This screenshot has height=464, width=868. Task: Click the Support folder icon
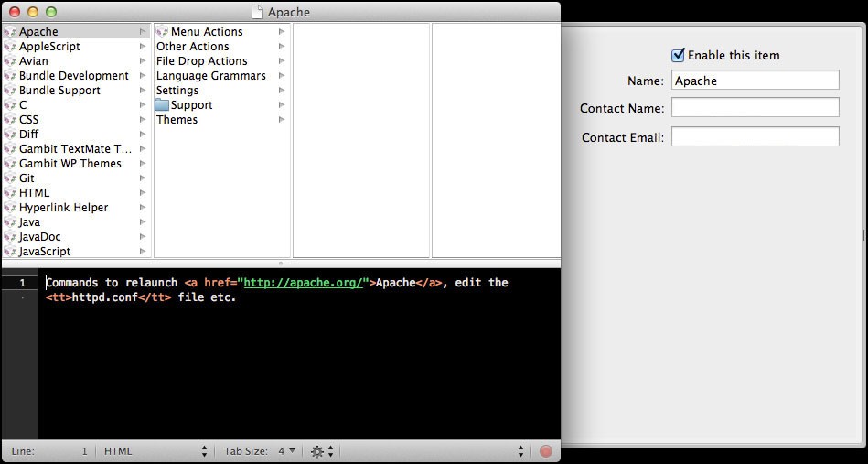[x=162, y=104]
